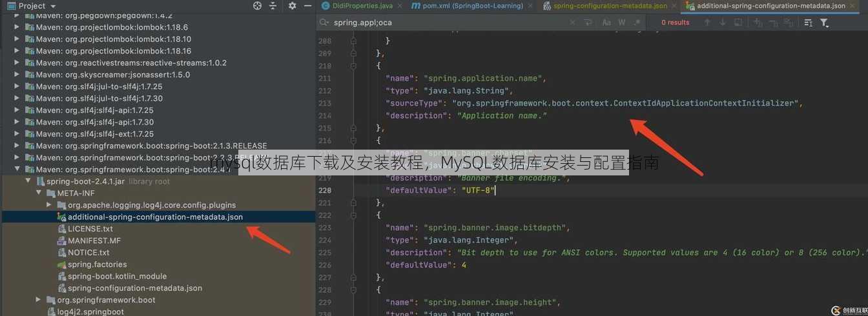The width and height of the screenshot is (868, 316).
Task: Go to previous occurrence with up arrow
Action: pyautogui.click(x=707, y=23)
